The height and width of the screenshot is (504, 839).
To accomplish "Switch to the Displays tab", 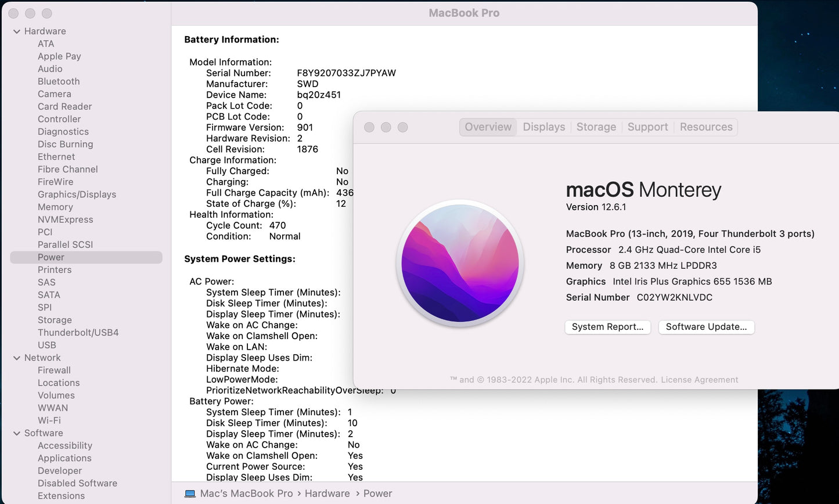I will click(x=543, y=127).
